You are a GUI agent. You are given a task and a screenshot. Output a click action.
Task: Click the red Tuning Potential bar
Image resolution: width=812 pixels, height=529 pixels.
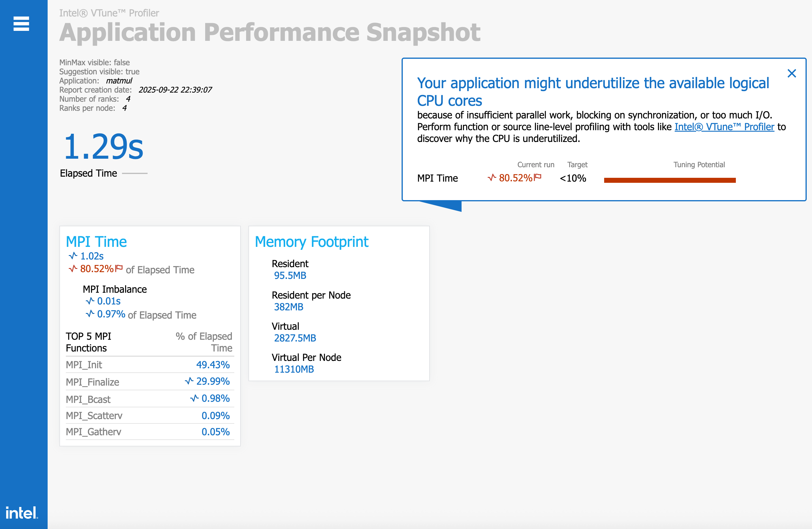click(669, 180)
